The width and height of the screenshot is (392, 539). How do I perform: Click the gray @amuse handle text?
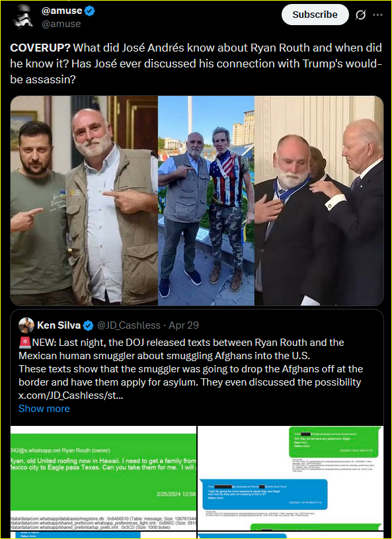(x=61, y=24)
